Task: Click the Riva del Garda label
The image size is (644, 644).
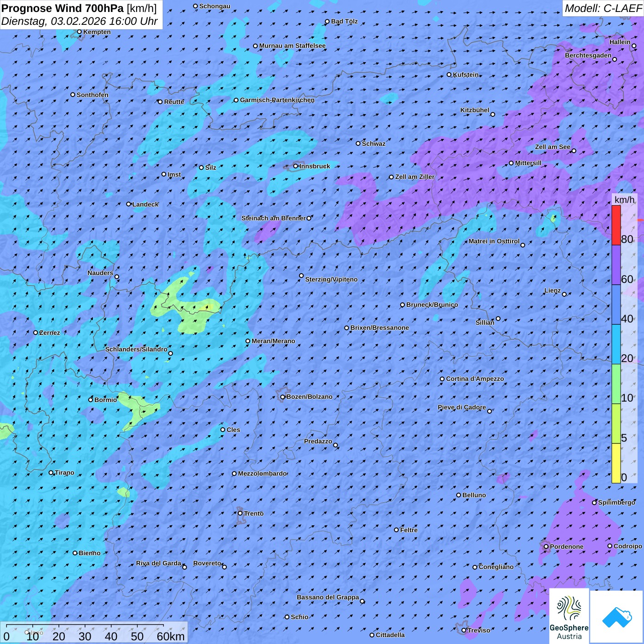Action: (159, 563)
